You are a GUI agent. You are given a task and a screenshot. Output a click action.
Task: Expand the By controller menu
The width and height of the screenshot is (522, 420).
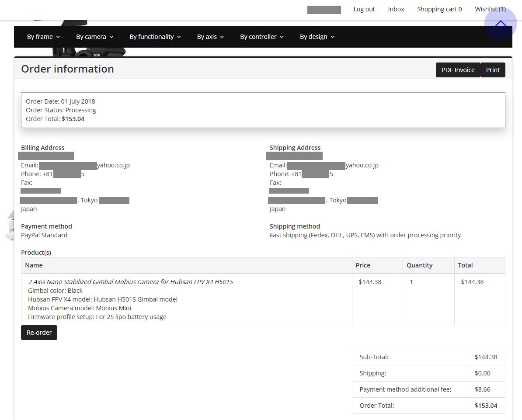click(x=261, y=37)
